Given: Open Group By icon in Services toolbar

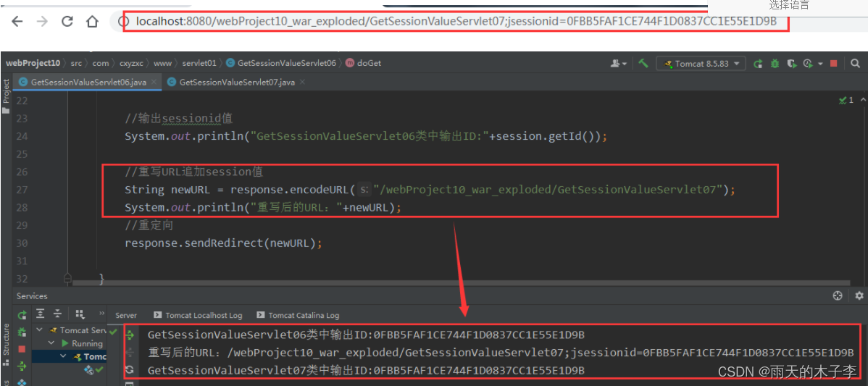Looking at the screenshot, I should point(80,314).
